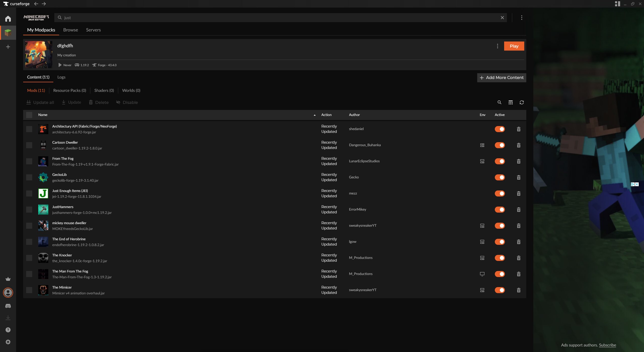This screenshot has width=644, height=352.
Task: Open the Worlds (0) tab
Action: pyautogui.click(x=131, y=90)
